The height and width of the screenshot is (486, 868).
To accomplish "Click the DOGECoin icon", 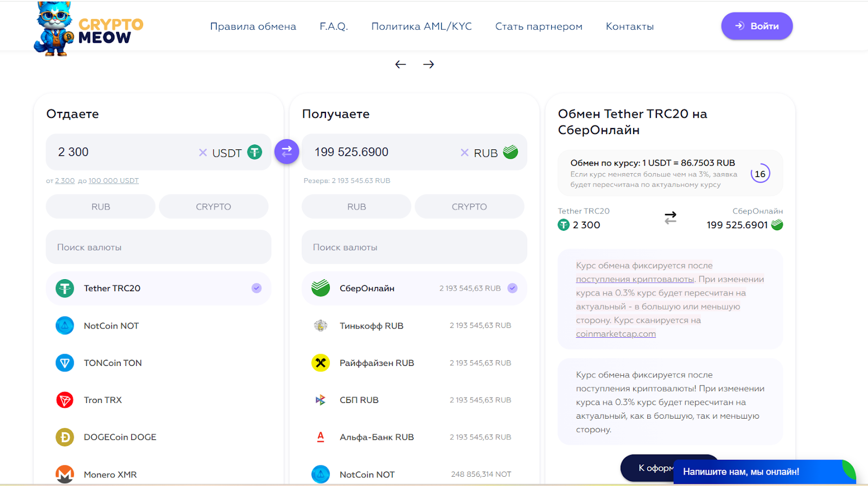I will click(x=65, y=437).
